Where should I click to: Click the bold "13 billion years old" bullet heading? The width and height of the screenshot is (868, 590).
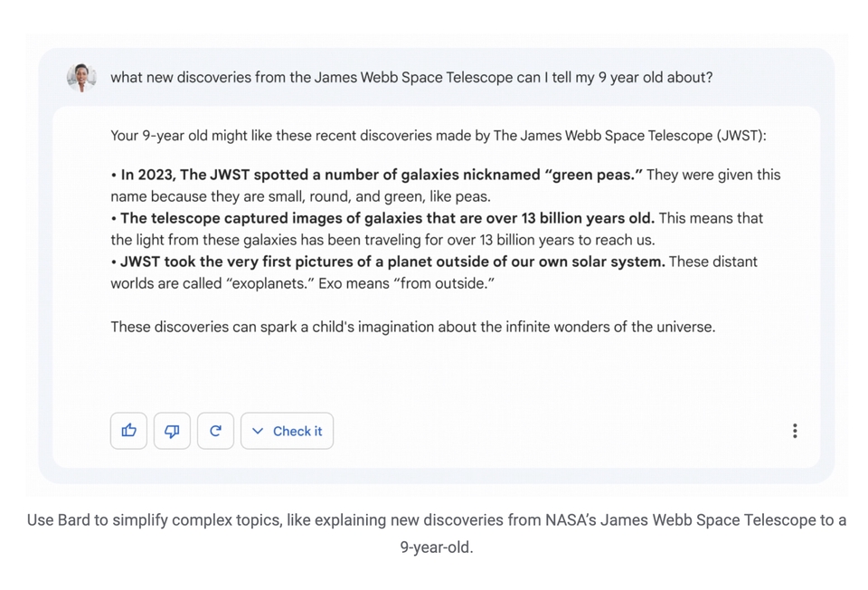pyautogui.click(x=387, y=218)
